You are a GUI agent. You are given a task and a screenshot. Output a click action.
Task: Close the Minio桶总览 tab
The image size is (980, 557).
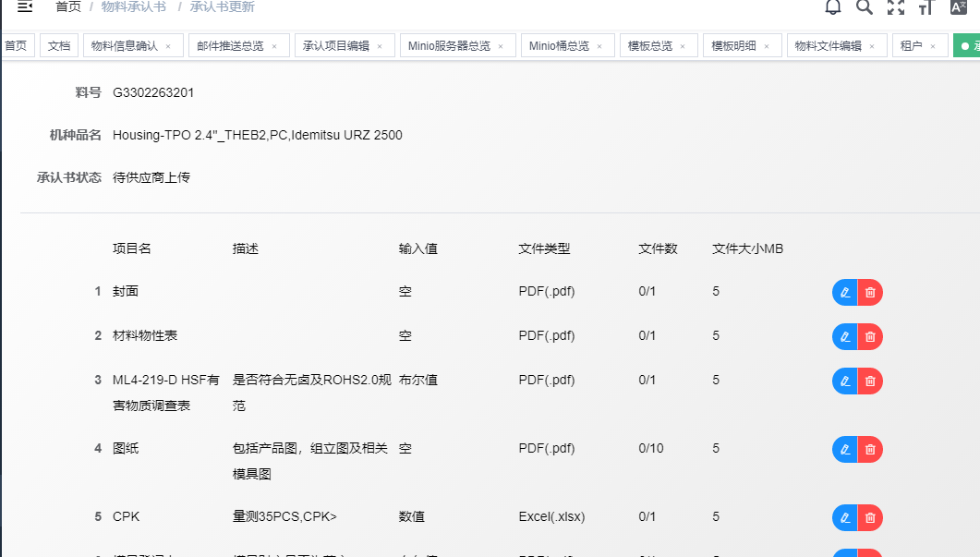(599, 46)
